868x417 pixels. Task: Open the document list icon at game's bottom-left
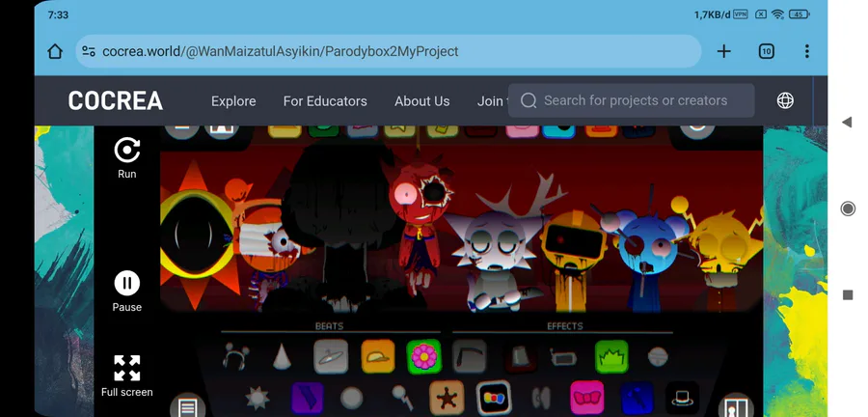click(188, 407)
